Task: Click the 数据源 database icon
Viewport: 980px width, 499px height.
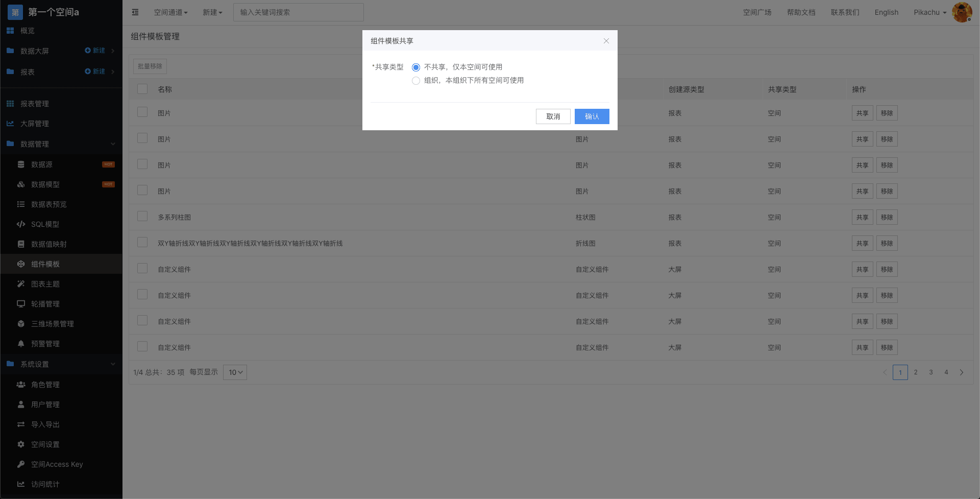Action: (x=21, y=164)
